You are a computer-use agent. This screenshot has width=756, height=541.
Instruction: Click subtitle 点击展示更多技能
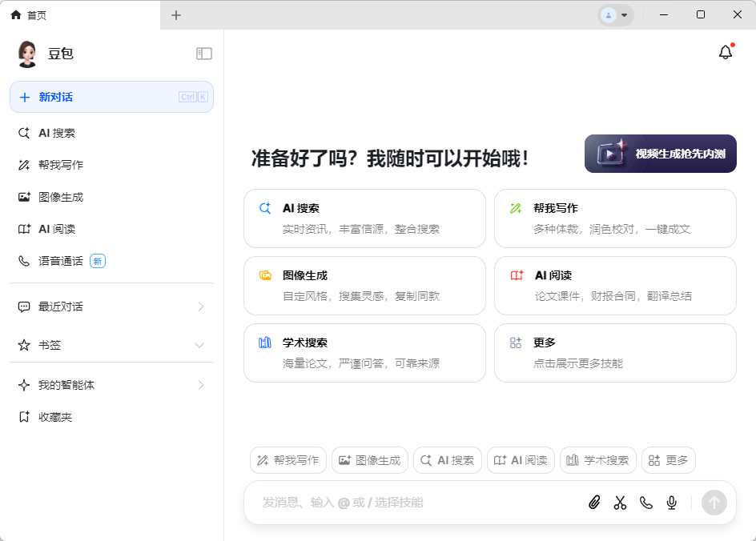click(x=578, y=363)
